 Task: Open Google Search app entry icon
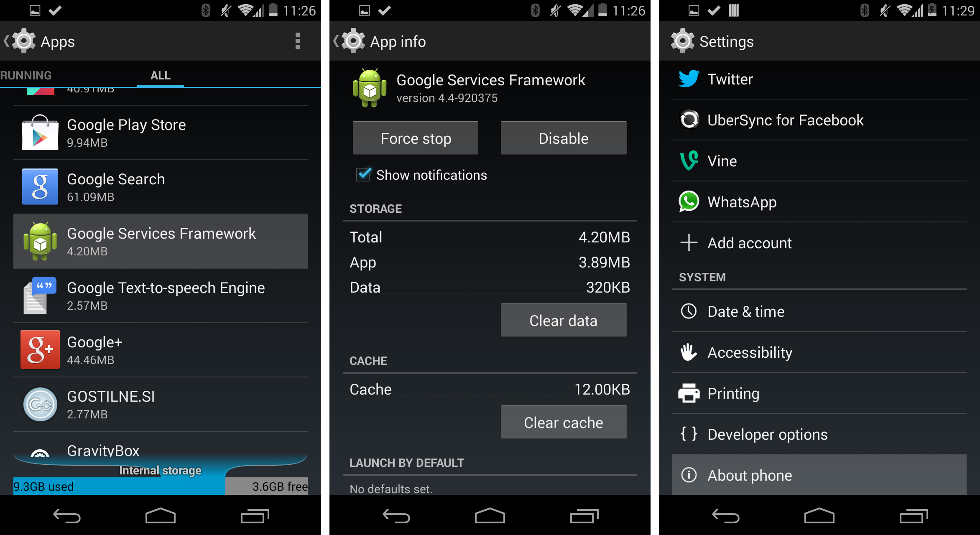click(x=40, y=186)
